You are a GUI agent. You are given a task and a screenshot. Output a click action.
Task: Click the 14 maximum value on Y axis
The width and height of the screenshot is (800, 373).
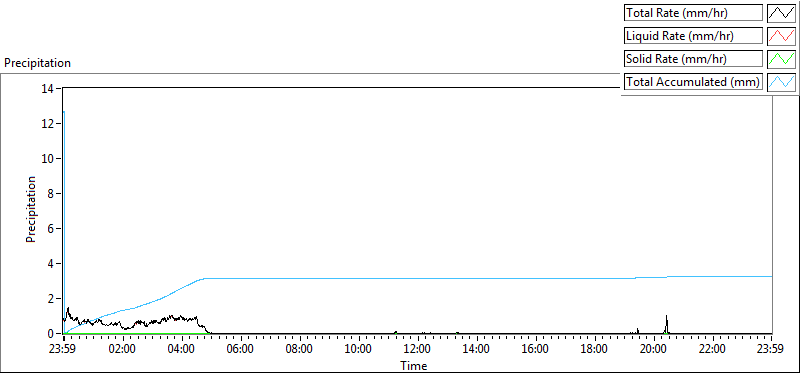(x=49, y=88)
